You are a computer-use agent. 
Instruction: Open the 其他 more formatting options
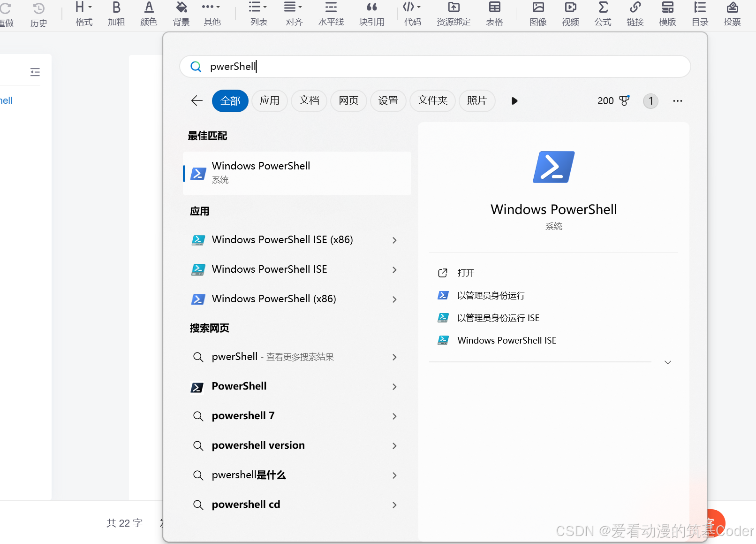(x=212, y=14)
